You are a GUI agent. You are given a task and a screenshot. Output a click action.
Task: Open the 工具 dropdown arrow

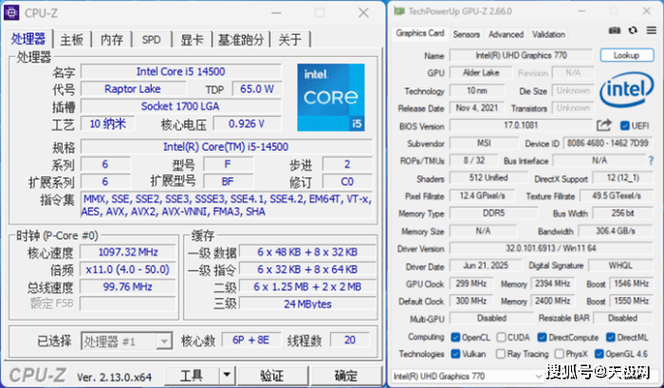(x=227, y=375)
